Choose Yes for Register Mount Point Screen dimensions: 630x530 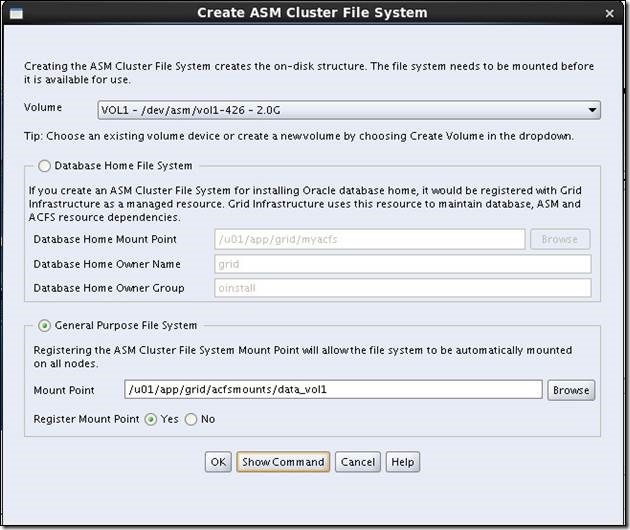point(151,419)
